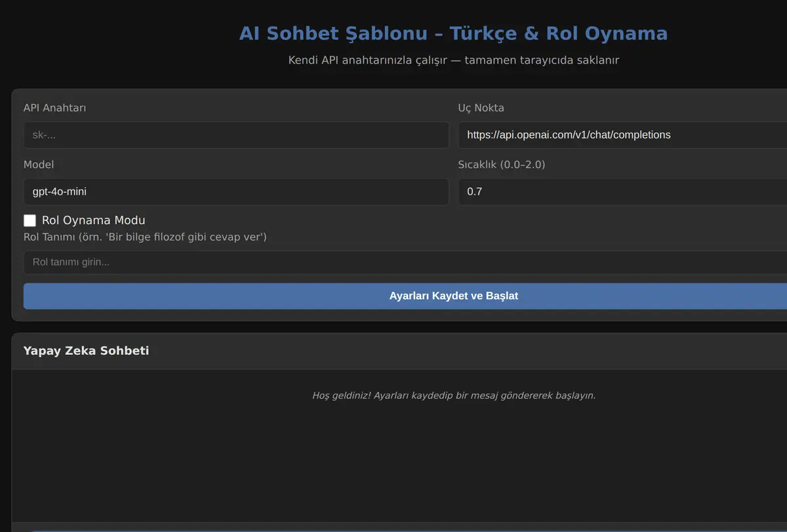
Task: Click the title "AI Sohbet Şablonu – Türkçe & Rol Oynama"
Action: click(453, 33)
